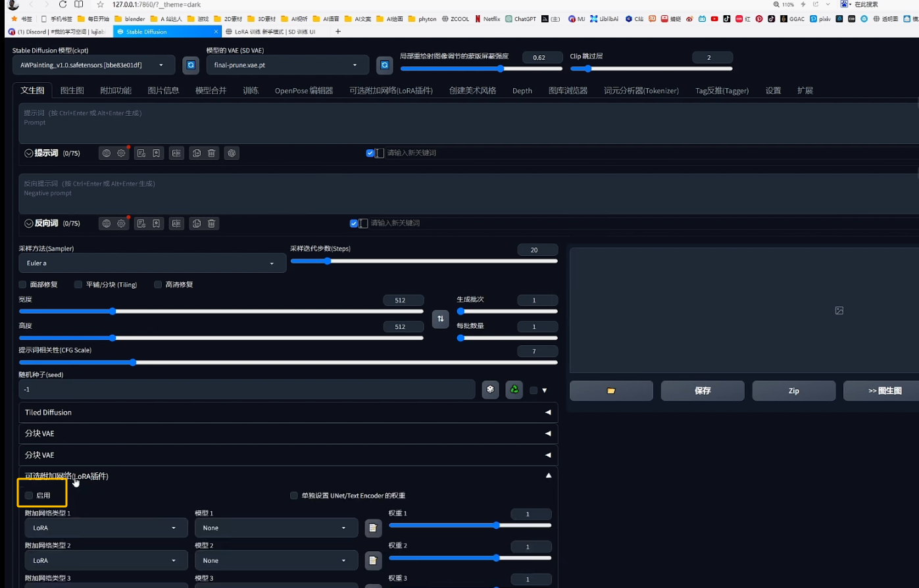The width and height of the screenshot is (919, 588).
Task: Switch to the OpenPose 编辑器 tab
Action: click(x=304, y=91)
